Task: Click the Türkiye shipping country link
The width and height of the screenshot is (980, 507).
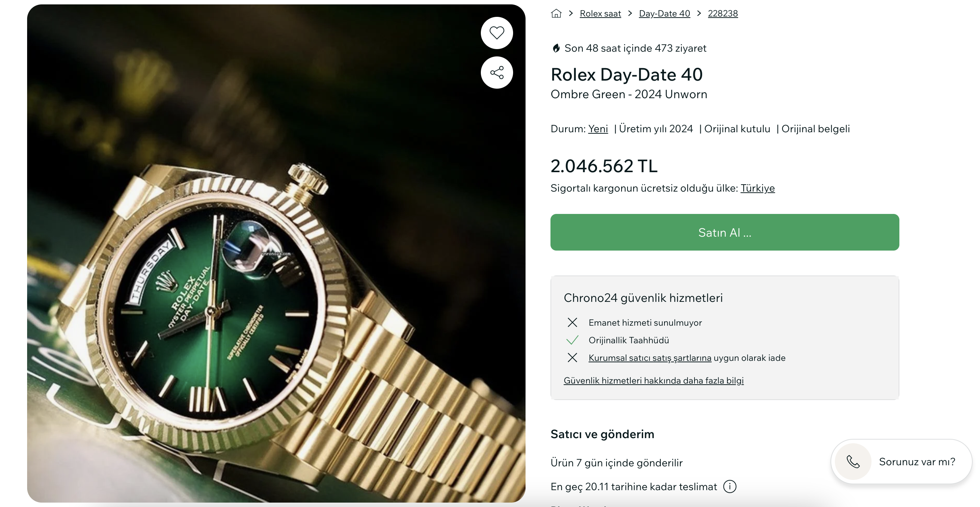Action: pos(757,188)
